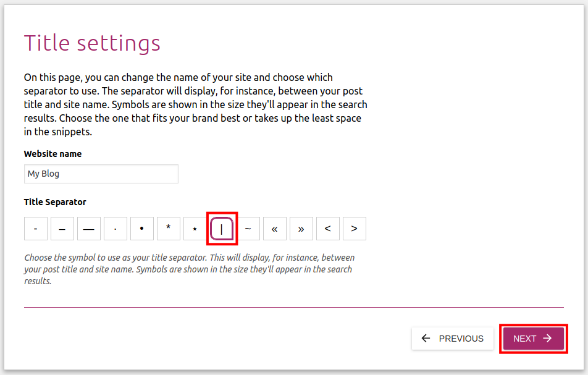Pick the long em dash separator
The image size is (588, 375).
[89, 229]
